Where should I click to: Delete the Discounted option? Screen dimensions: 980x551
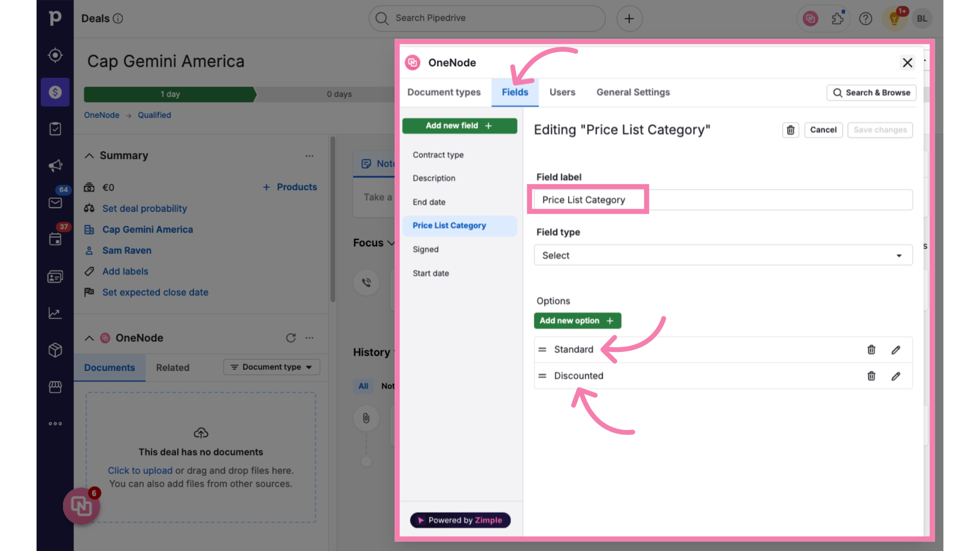(x=871, y=376)
